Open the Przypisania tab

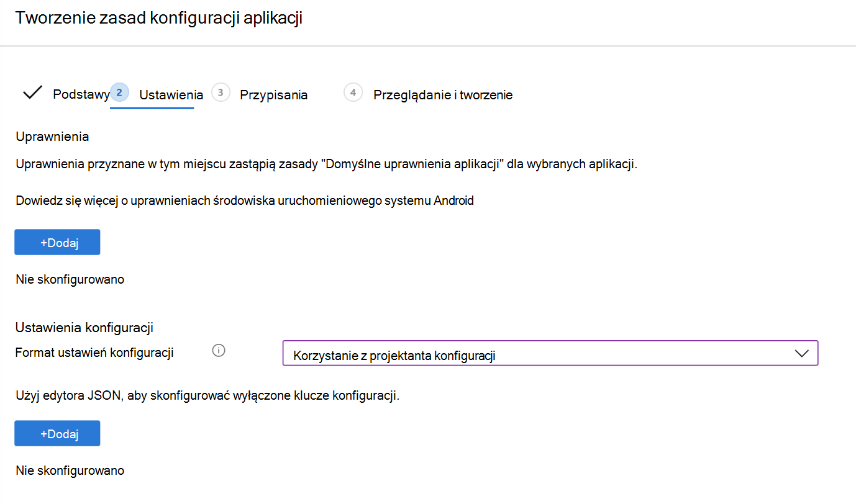(x=274, y=95)
